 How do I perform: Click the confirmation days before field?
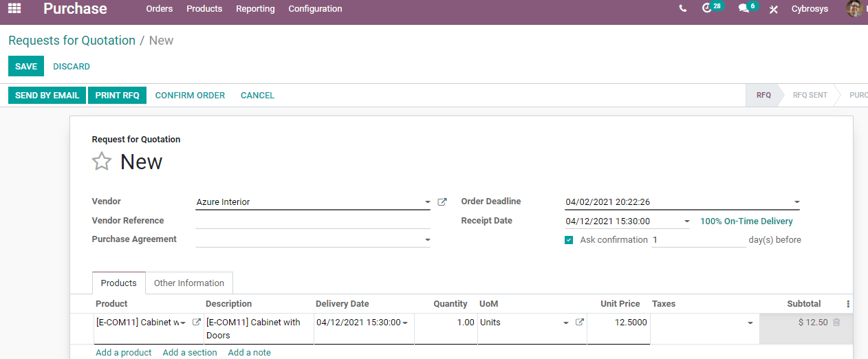tap(699, 240)
